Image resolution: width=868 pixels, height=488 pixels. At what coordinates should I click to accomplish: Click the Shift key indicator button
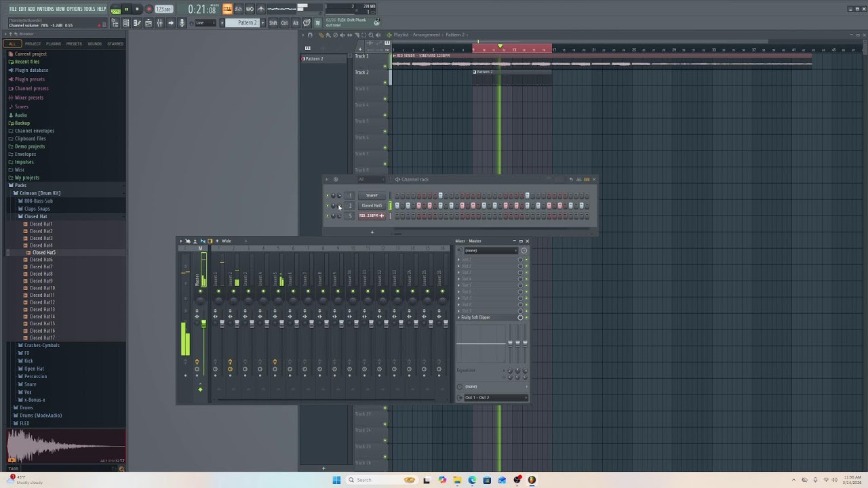click(273, 23)
